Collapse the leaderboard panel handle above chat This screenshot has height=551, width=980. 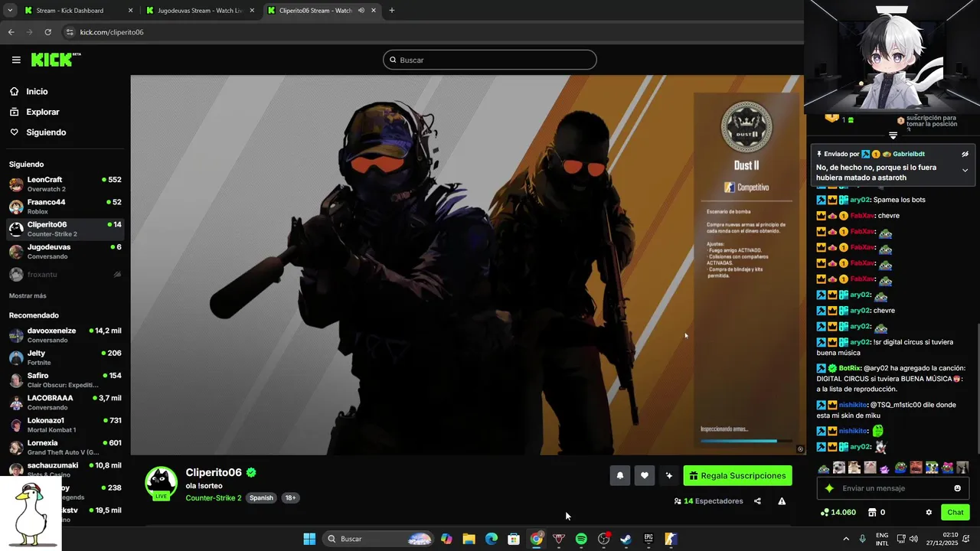893,135
